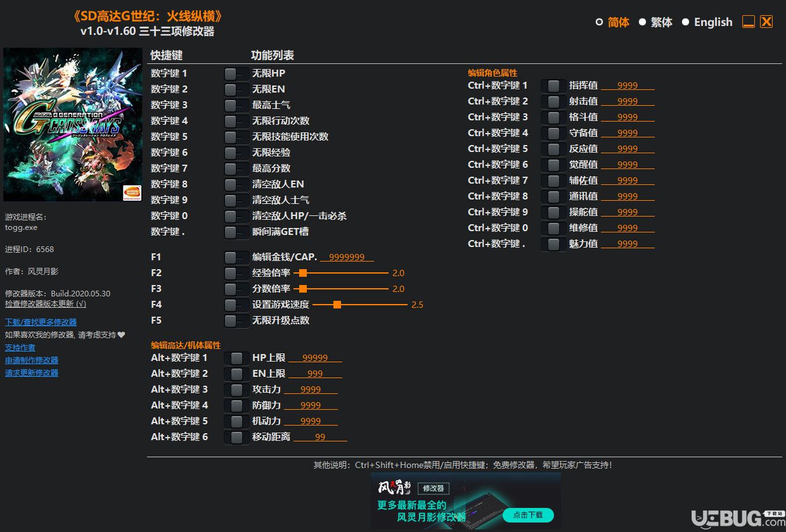The width and height of the screenshot is (786, 532).
Task: Select 繁体 language option
Action: pyautogui.click(x=655, y=22)
